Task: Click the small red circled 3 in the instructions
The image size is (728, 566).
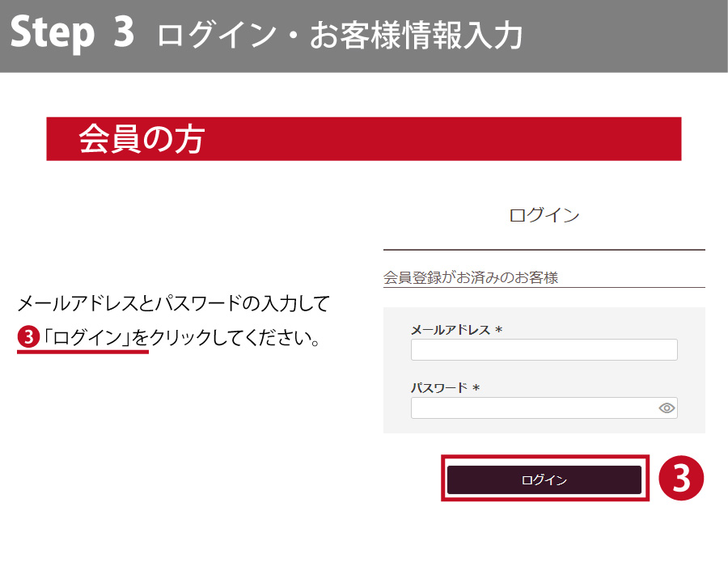Action: [x=28, y=337]
